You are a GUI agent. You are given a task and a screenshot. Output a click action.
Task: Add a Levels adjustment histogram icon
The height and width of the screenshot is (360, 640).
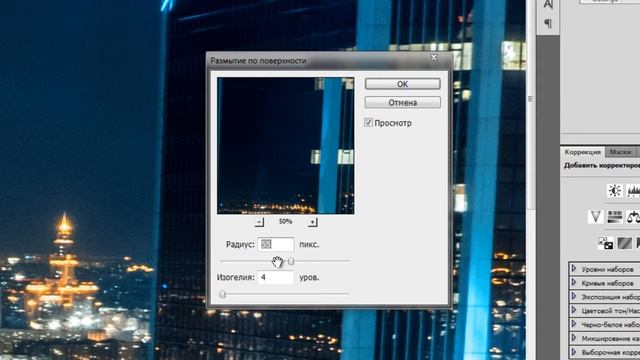click(633, 191)
